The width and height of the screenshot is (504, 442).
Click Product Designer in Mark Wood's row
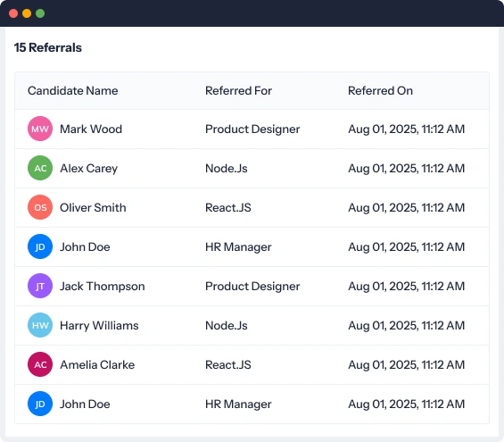pyautogui.click(x=252, y=129)
